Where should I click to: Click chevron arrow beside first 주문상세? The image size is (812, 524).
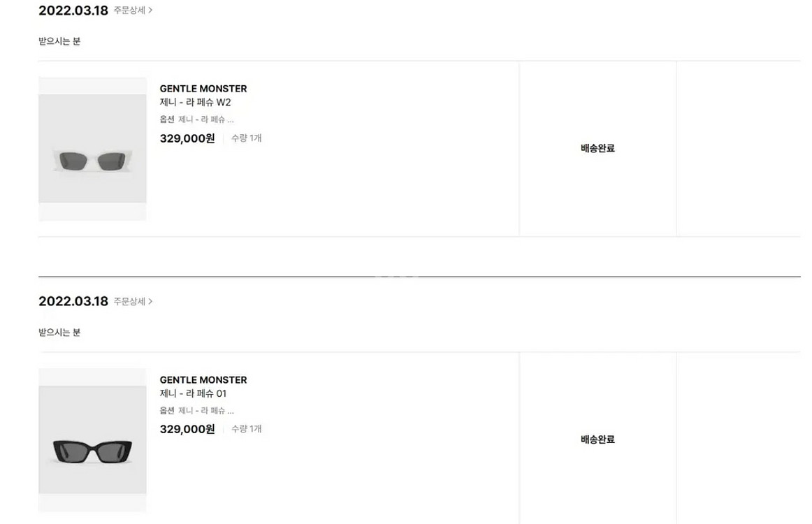click(150, 10)
